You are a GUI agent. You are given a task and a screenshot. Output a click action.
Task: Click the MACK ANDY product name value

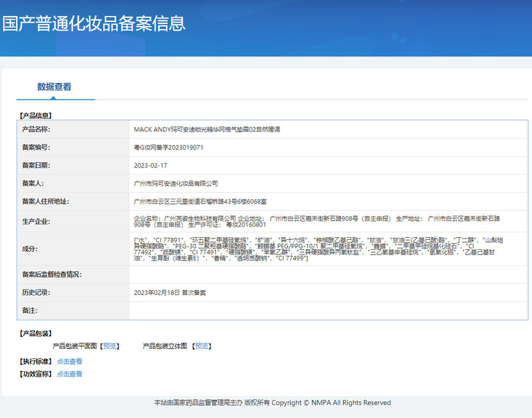pos(207,130)
